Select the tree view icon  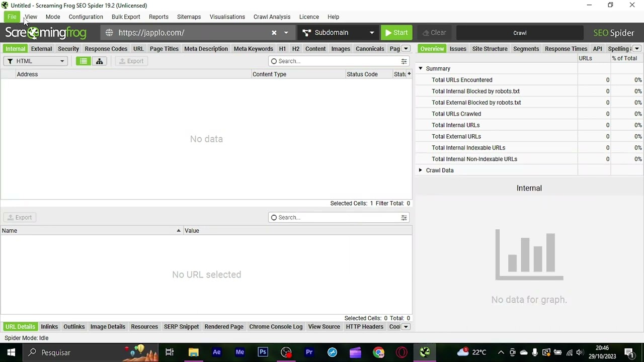tap(99, 61)
